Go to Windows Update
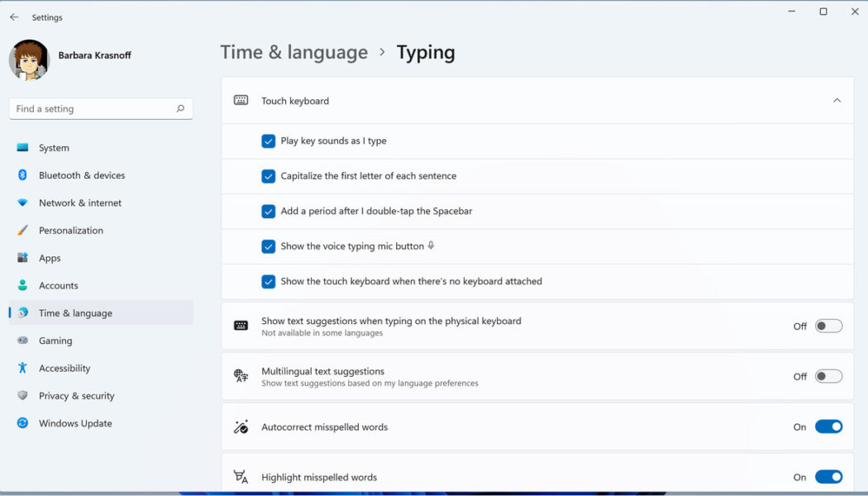This screenshot has height=496, width=868. coord(75,422)
